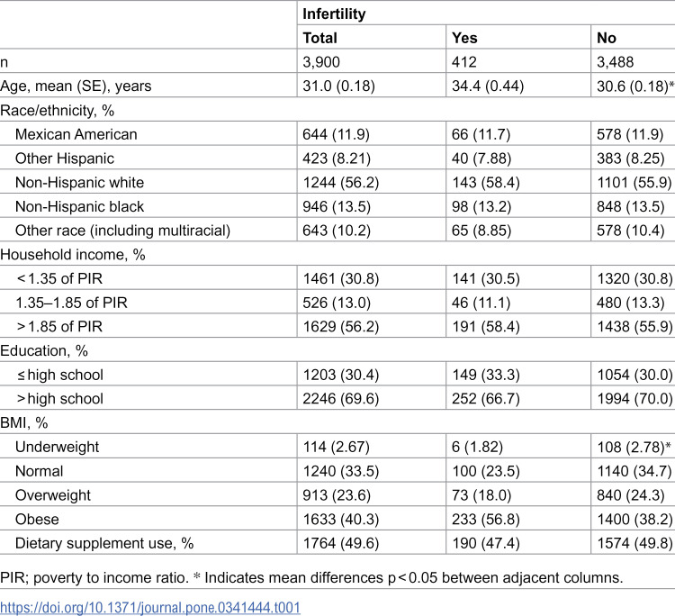Viewport: 675px width, 616px height.
Task: Click the Education, % section heading
Action: 44,350
